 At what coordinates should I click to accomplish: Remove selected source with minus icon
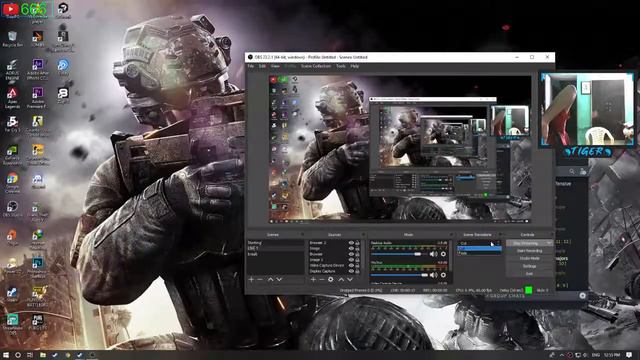[x=322, y=280]
